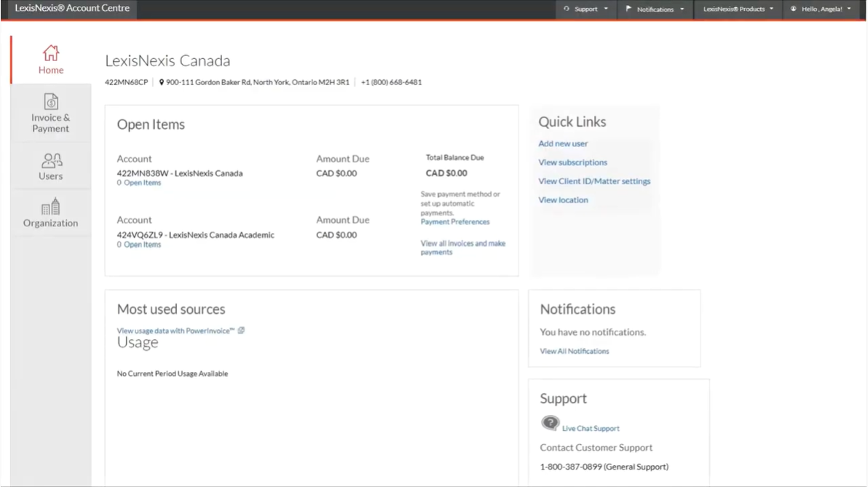Go to View subscriptions link

[572, 162]
